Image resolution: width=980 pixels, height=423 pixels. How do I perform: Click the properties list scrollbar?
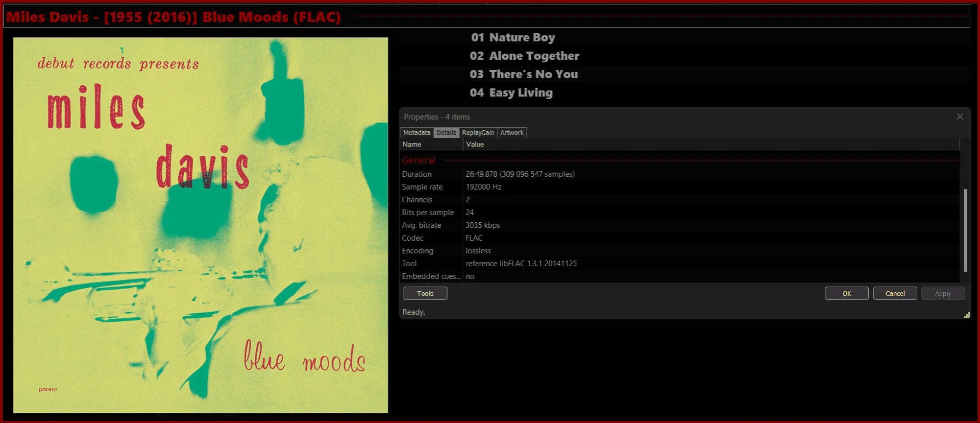coord(965,230)
